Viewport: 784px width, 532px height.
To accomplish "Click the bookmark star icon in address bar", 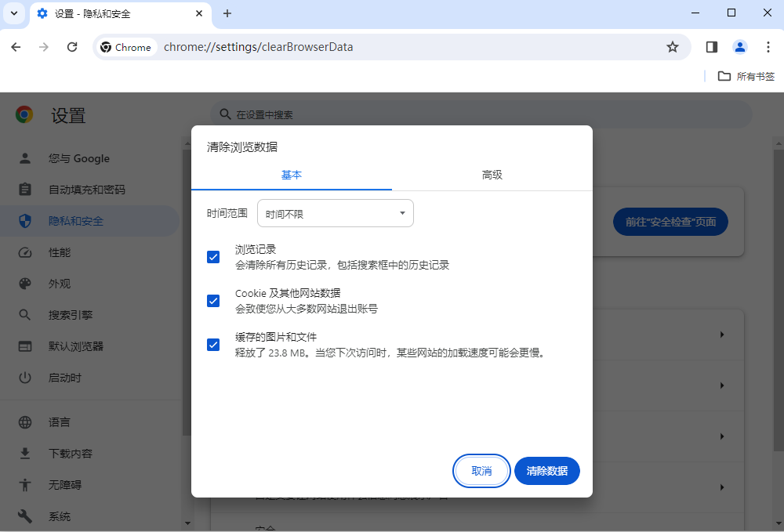I will click(672, 47).
